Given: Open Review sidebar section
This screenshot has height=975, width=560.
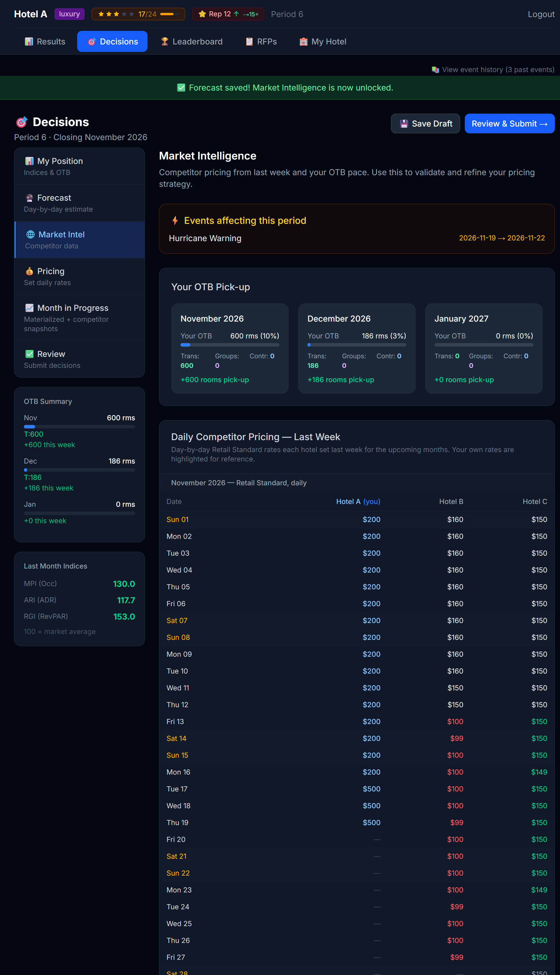Looking at the screenshot, I should coord(79,359).
